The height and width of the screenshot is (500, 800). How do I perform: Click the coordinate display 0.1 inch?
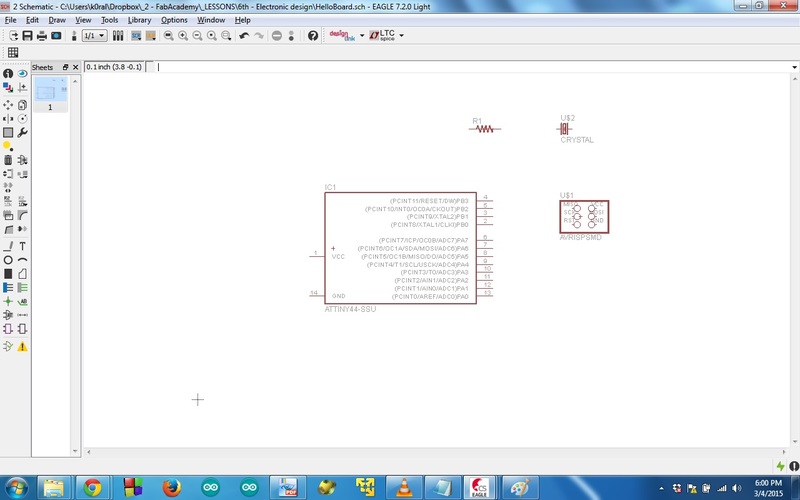114,67
